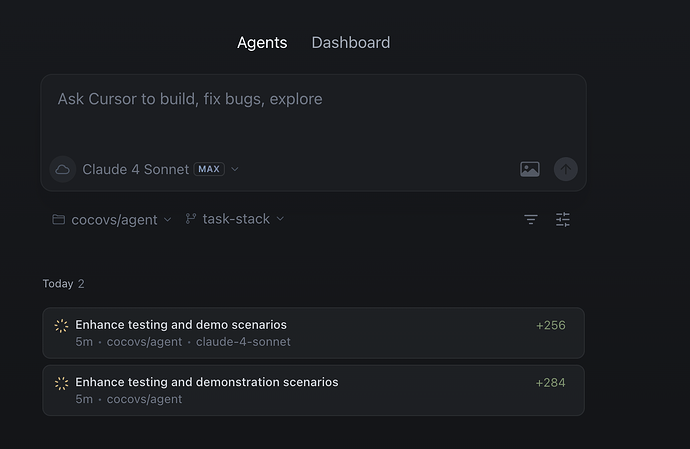Open Enhance testing and demo scenarios agent
Screen dimensions: 690x449
[x=313, y=333]
